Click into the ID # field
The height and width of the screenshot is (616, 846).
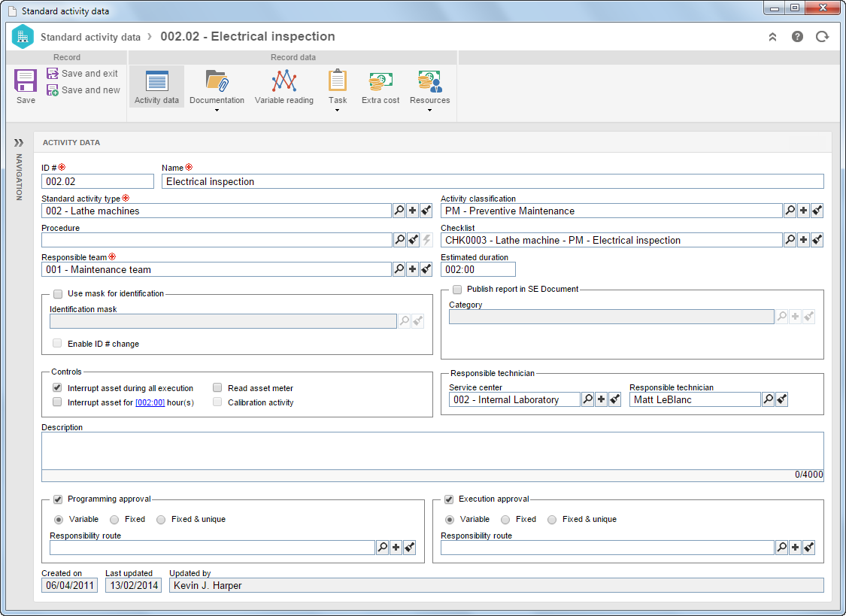click(98, 181)
